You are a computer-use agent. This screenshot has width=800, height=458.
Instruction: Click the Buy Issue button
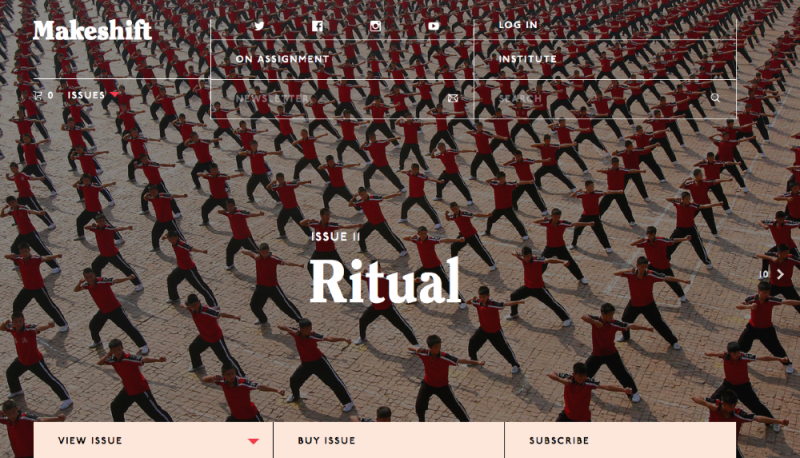click(x=389, y=440)
